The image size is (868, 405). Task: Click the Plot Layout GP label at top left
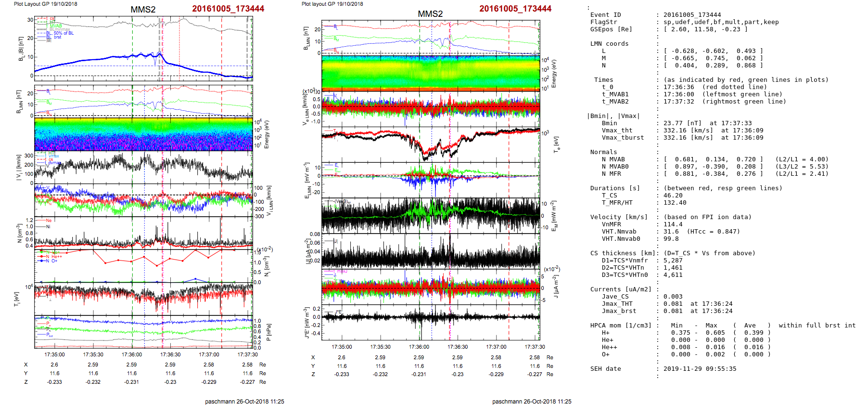click(45, 4)
